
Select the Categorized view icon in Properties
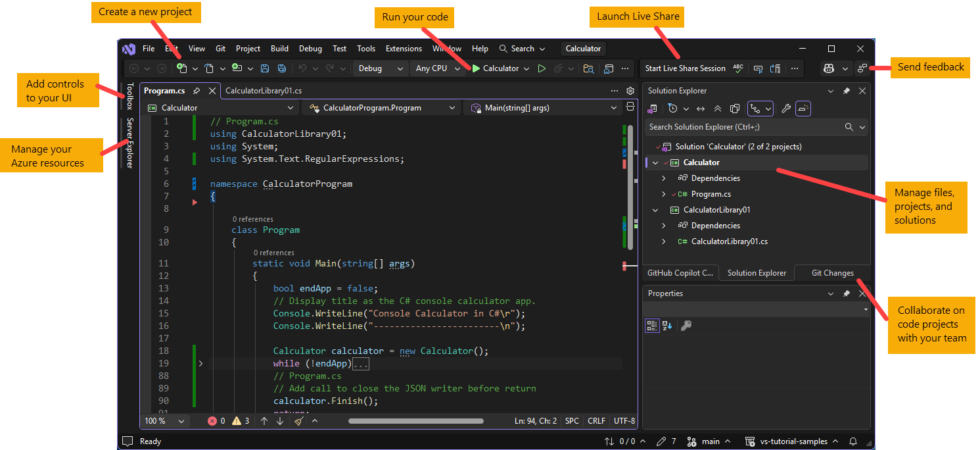pyautogui.click(x=651, y=325)
